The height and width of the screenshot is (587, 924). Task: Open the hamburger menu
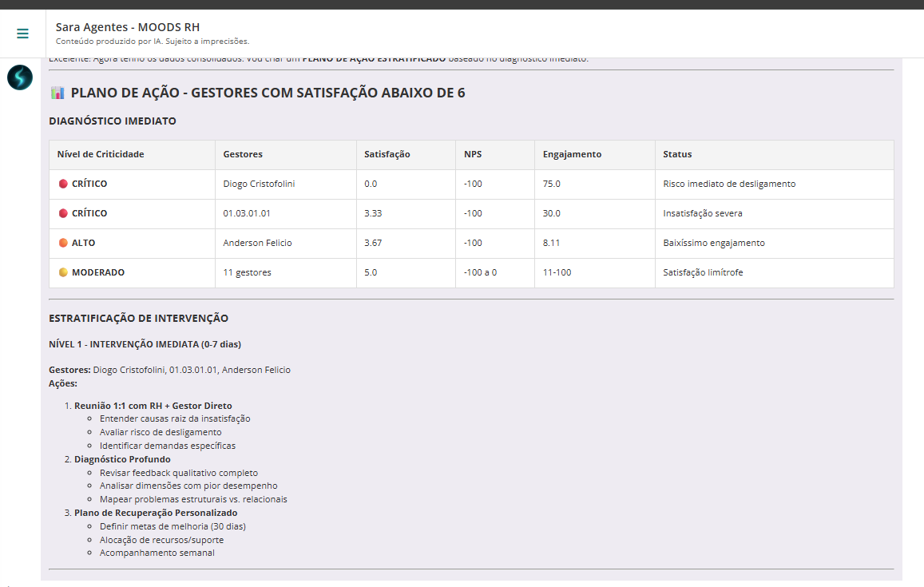pyautogui.click(x=22, y=34)
